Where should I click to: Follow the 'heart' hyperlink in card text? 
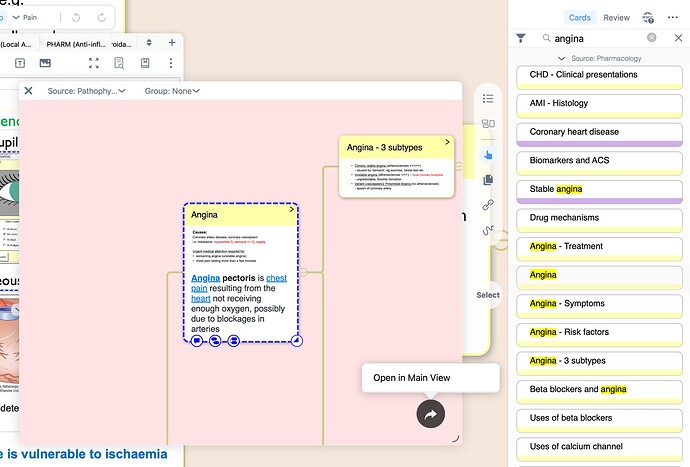pos(201,298)
